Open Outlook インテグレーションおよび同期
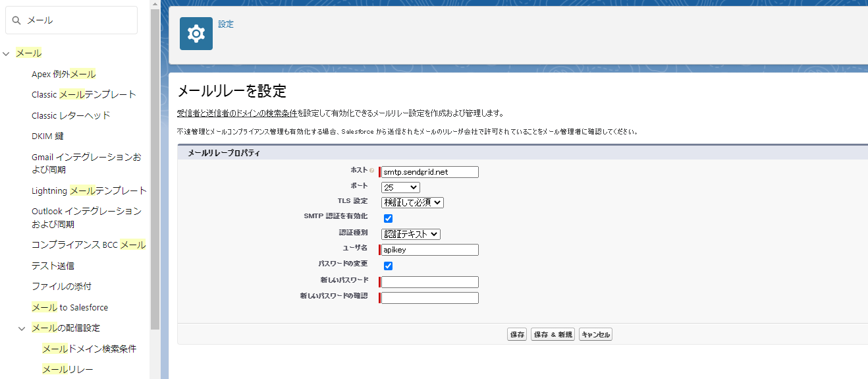This screenshot has height=379, width=868. click(x=86, y=218)
